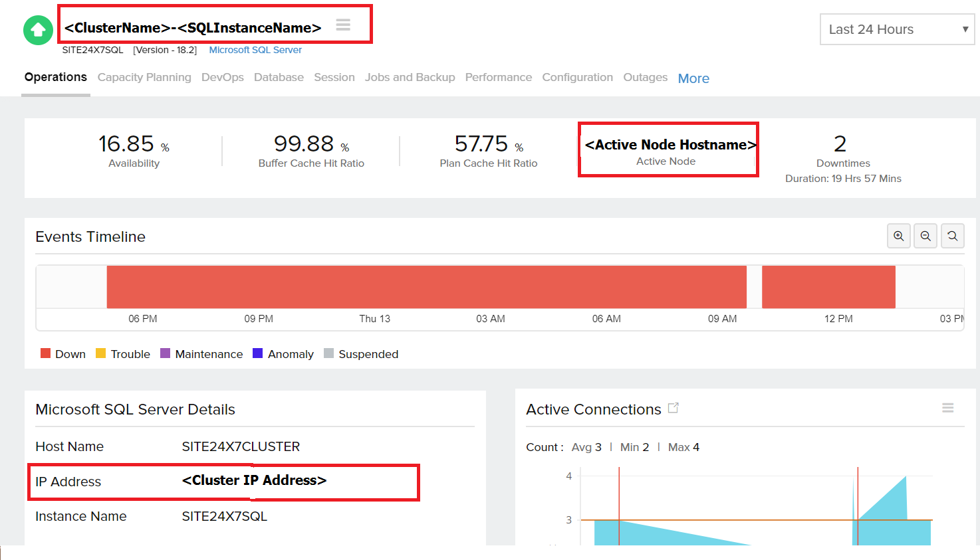Open Active Connections in expanded view
The width and height of the screenshot is (980, 560).
coord(673,408)
